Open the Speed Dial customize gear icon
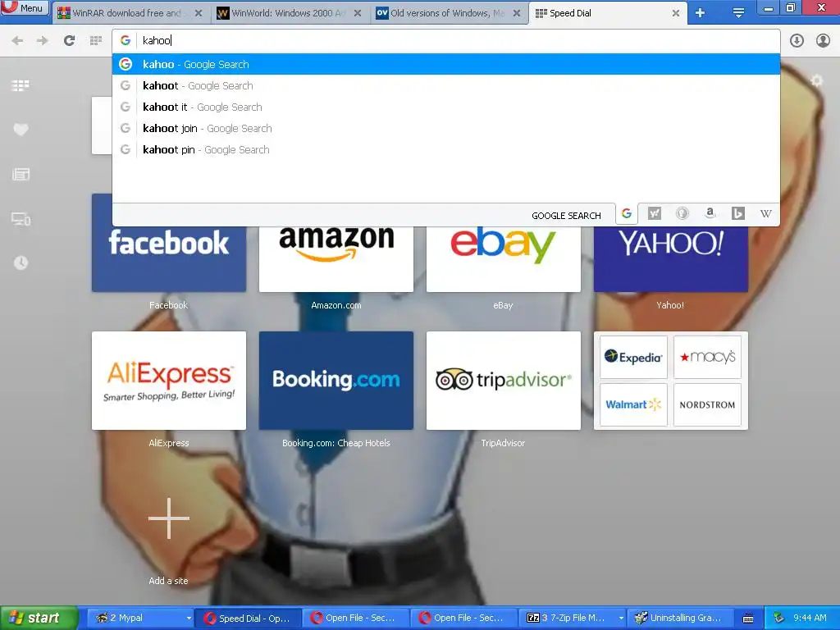The image size is (840, 630). (x=816, y=81)
